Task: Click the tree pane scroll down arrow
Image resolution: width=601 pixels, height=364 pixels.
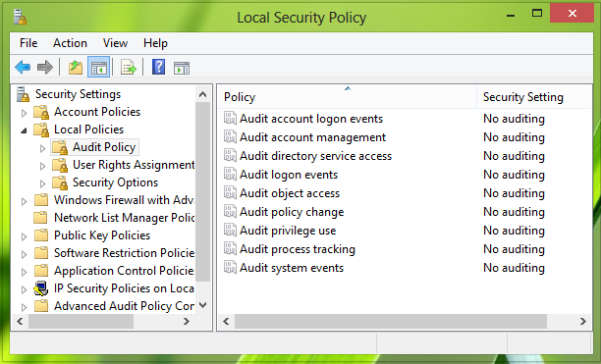Action: coord(202,305)
